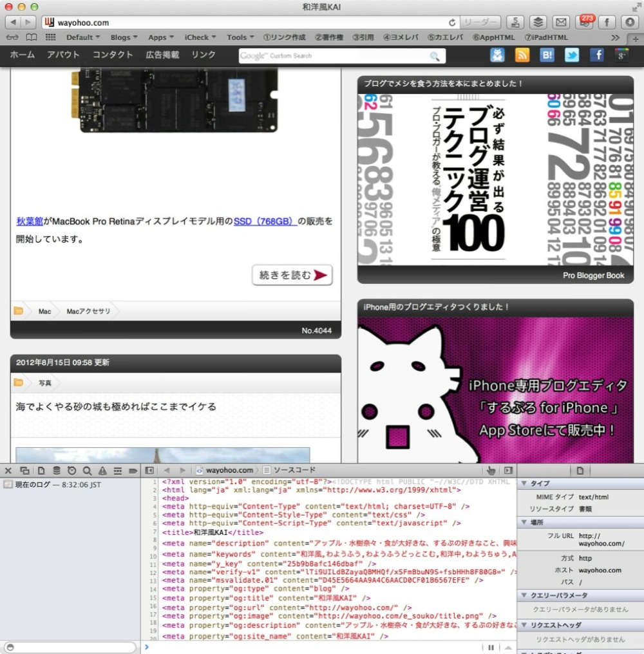Open the コンタクト navigation item

(x=112, y=55)
